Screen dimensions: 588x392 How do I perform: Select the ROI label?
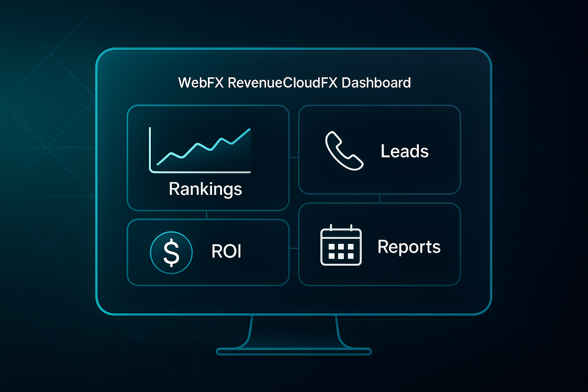click(x=226, y=252)
